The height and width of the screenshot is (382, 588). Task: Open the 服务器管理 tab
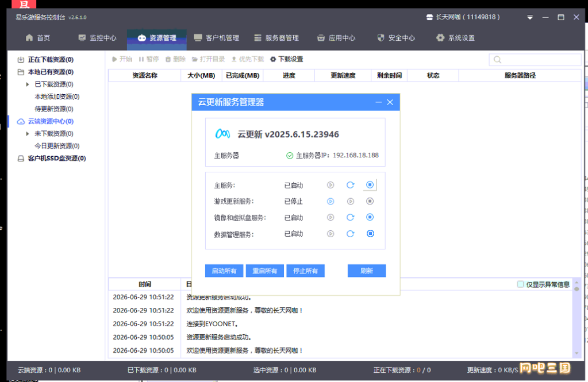coord(276,38)
